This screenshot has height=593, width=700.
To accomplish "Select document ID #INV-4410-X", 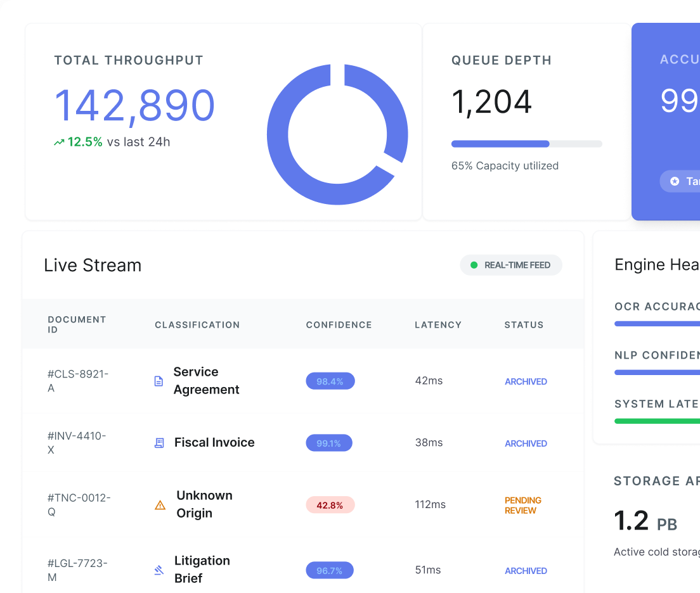I will tap(77, 443).
